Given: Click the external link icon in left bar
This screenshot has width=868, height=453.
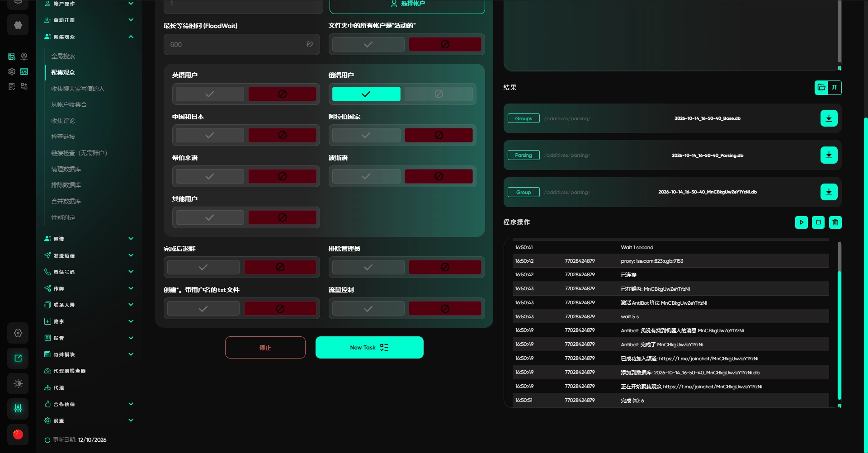Looking at the screenshot, I should [x=18, y=358].
